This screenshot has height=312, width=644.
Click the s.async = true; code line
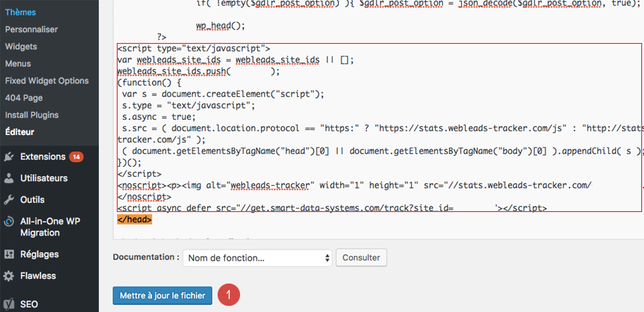pyautogui.click(x=159, y=117)
